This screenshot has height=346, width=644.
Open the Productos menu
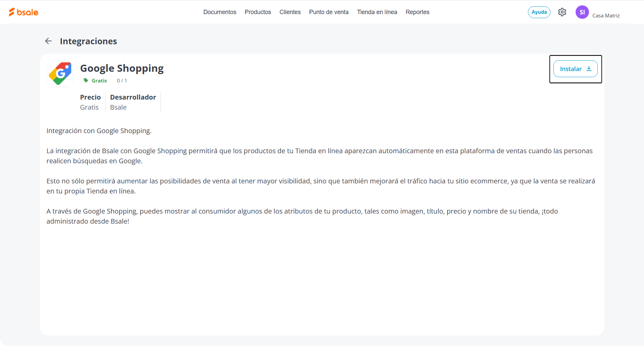pos(258,12)
